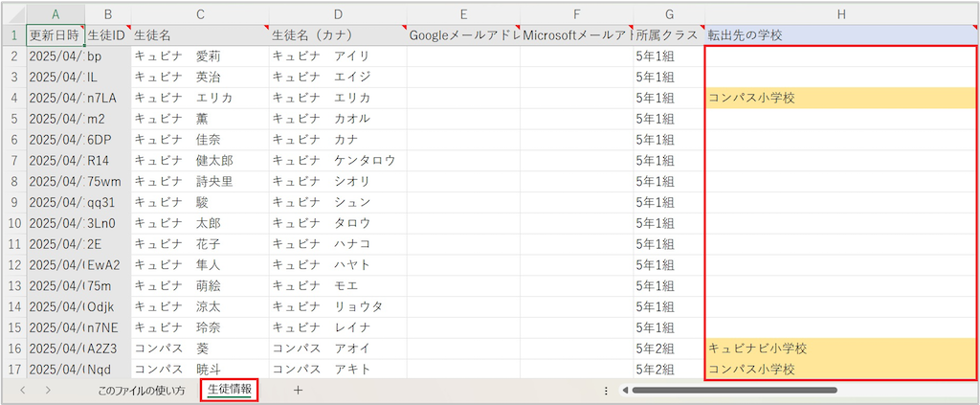Select column A header
Image resolution: width=980 pixels, height=405 pixels.
click(56, 14)
